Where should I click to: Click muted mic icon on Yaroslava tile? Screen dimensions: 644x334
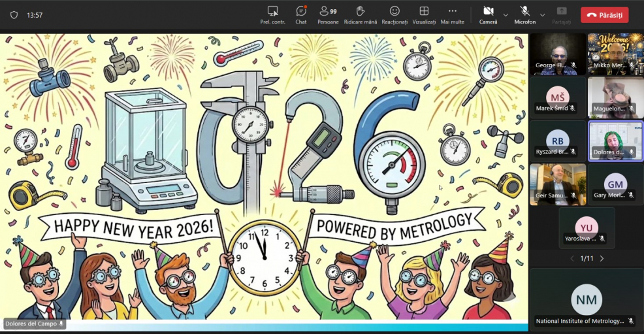click(602, 239)
